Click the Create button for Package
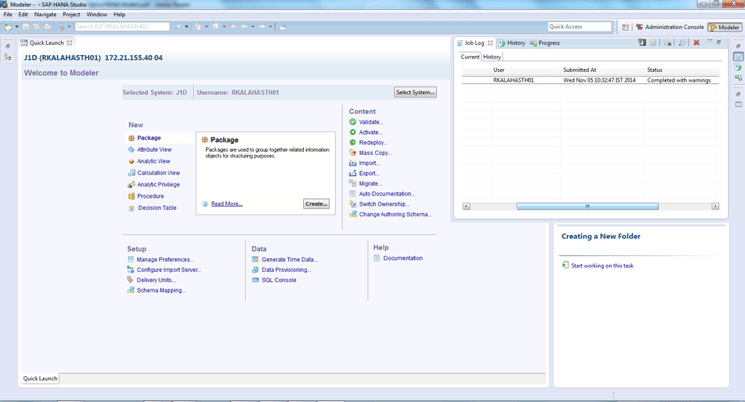This screenshot has height=402, width=745. pyautogui.click(x=316, y=204)
